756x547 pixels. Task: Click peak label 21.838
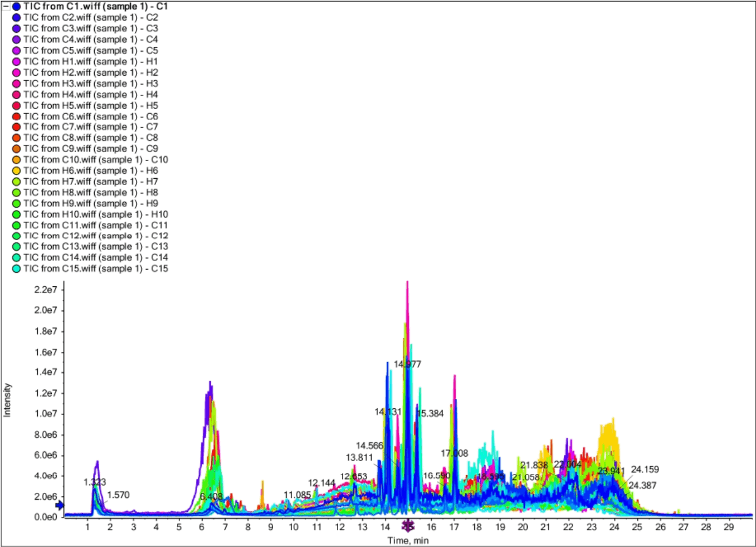click(x=534, y=465)
